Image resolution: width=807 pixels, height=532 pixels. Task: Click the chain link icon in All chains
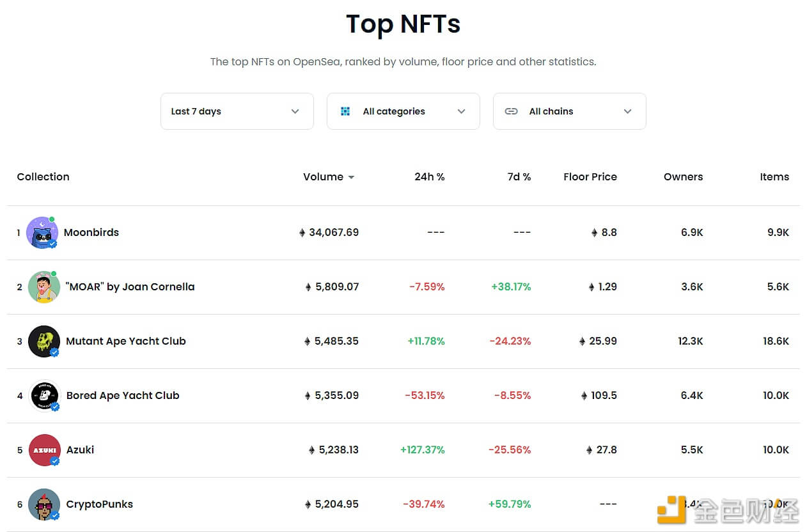pos(511,111)
